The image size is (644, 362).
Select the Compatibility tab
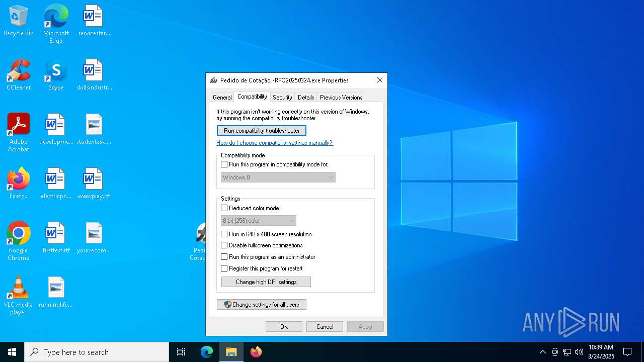252,97
